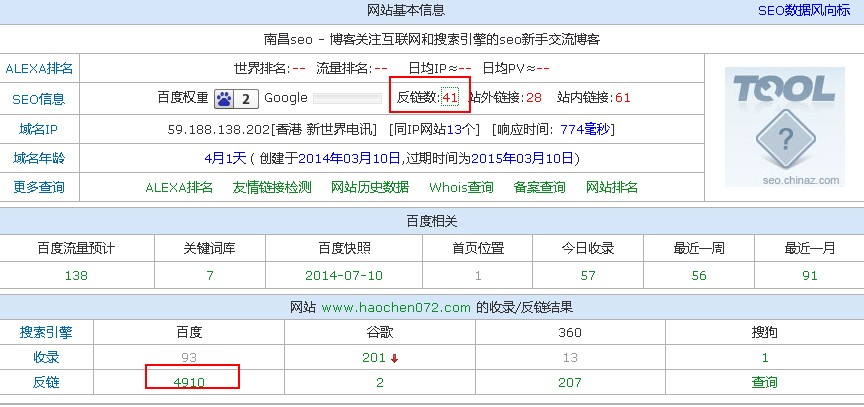Image resolution: width=864 pixels, height=407 pixels.
Task: Click 百度快照 date 2014-07-10
Action: (x=344, y=275)
